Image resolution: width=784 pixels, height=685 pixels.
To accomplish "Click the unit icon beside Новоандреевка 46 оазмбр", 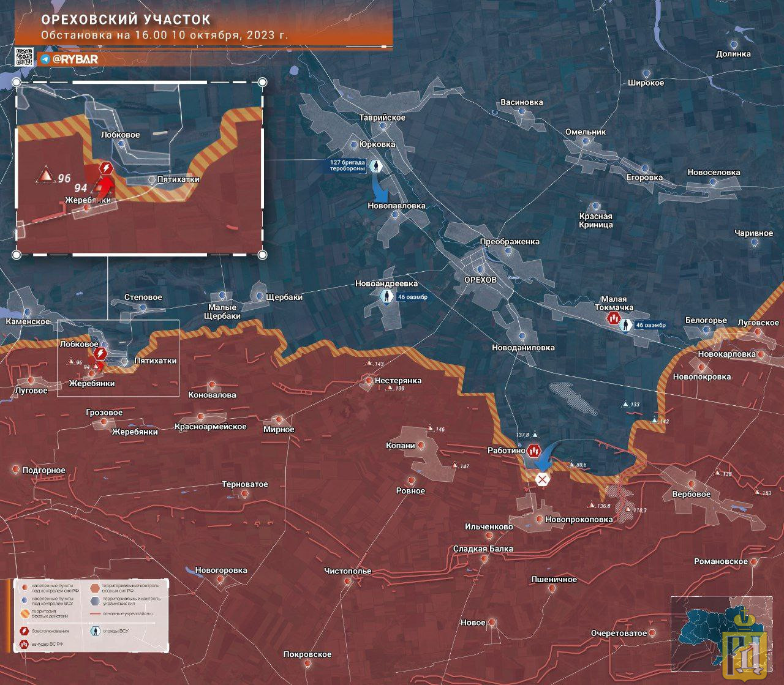I will (x=386, y=297).
